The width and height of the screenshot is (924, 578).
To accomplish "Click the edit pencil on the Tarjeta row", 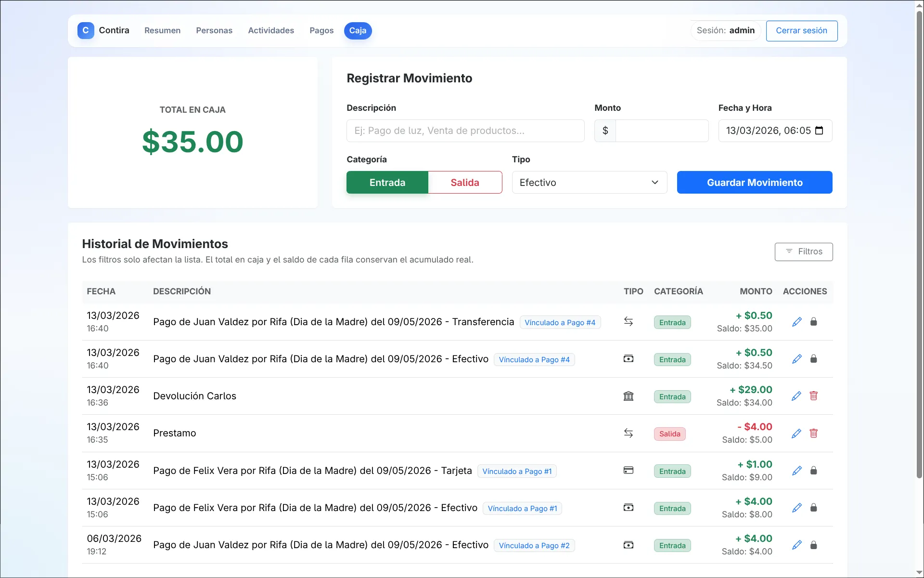I will point(796,471).
